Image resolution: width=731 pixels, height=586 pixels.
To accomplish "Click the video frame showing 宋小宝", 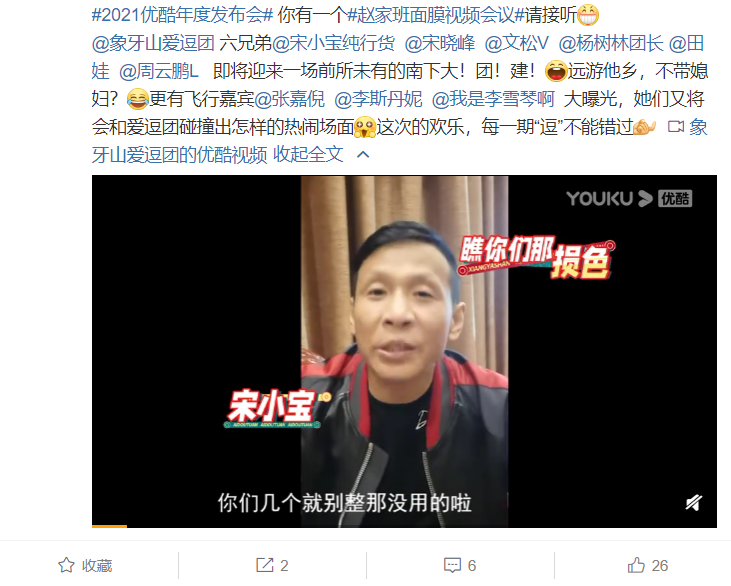I will click(x=404, y=352).
